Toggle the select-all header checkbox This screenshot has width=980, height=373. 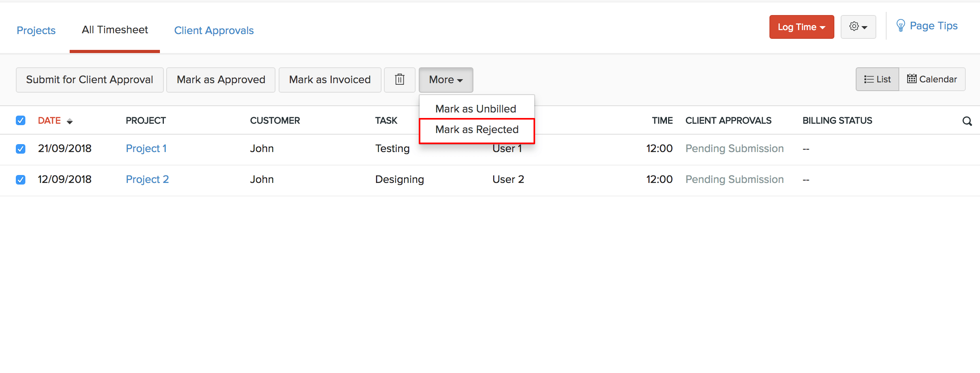21,120
